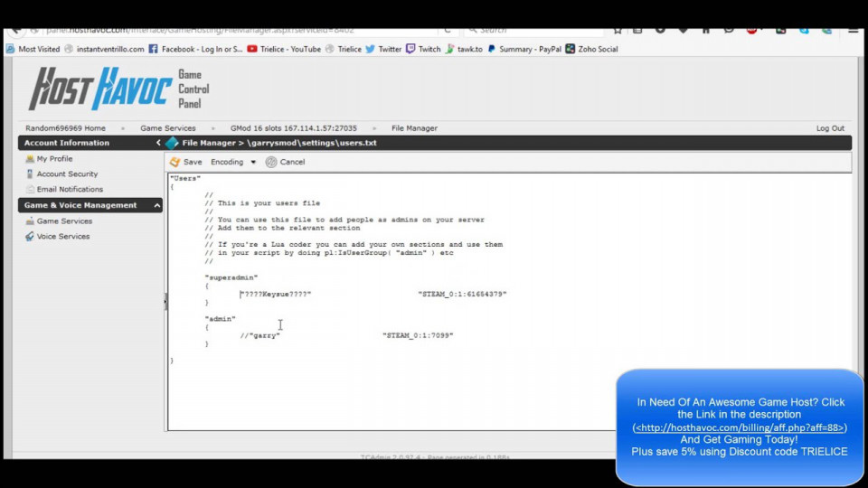Go to Random696969 Home breadcrumb
Image resolution: width=868 pixels, height=488 pixels.
click(x=65, y=127)
